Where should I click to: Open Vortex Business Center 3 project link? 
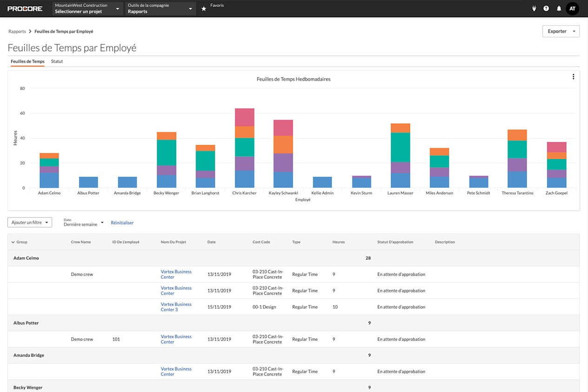[x=176, y=307]
